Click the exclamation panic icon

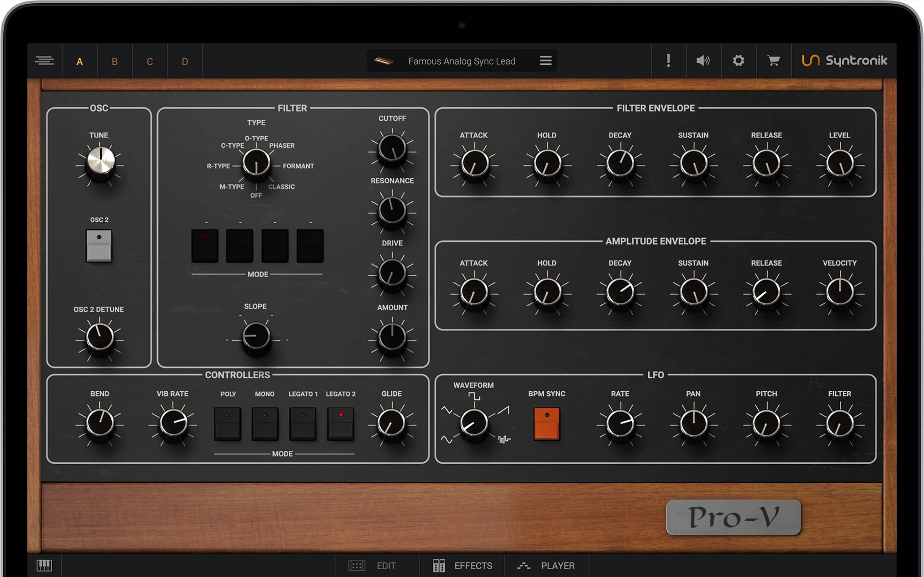pyautogui.click(x=668, y=61)
